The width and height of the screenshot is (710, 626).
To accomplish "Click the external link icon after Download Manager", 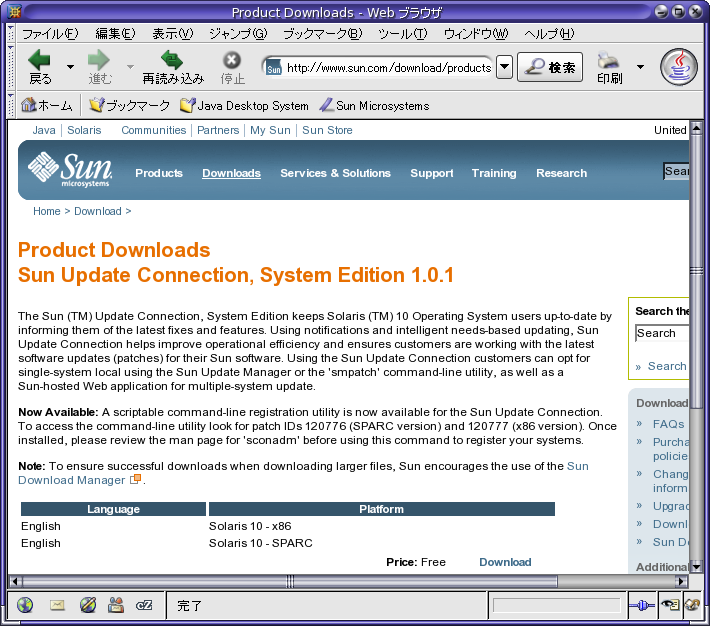I will point(135,479).
